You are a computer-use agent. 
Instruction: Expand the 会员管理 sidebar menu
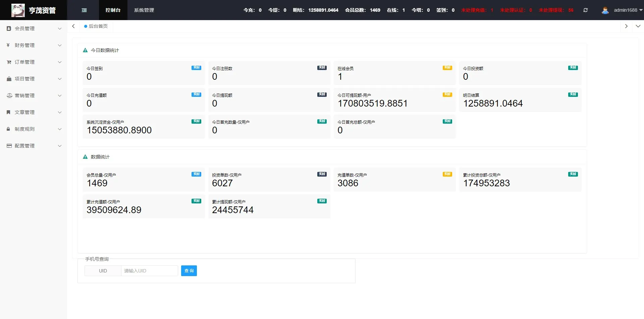coord(34,28)
